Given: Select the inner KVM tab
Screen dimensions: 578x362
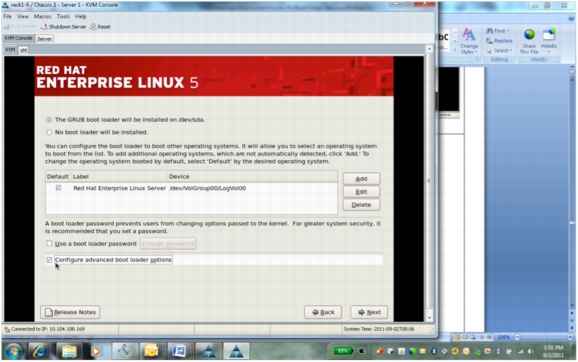Looking at the screenshot, I should tap(10, 49).
